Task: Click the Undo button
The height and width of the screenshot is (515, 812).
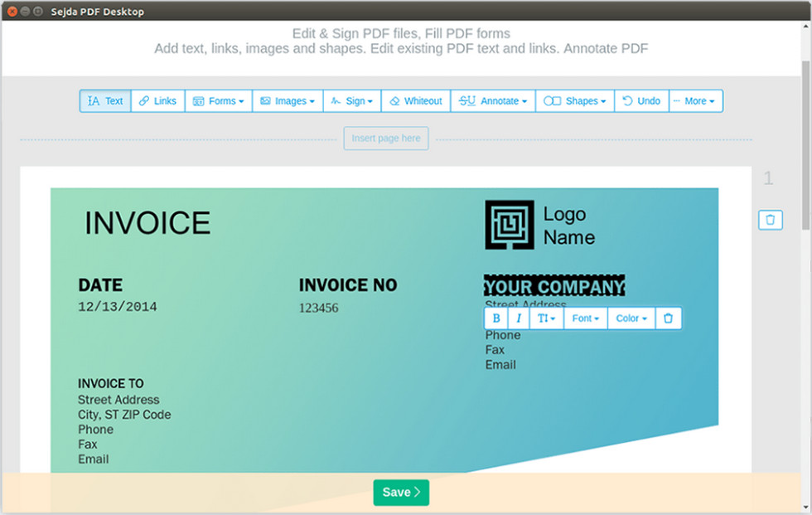Action: tap(641, 101)
